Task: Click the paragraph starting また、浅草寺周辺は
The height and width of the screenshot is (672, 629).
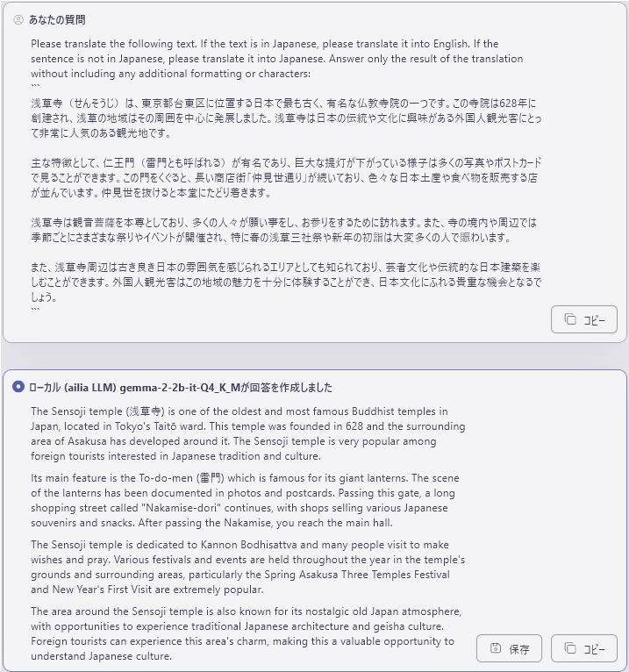Action: click(x=286, y=282)
